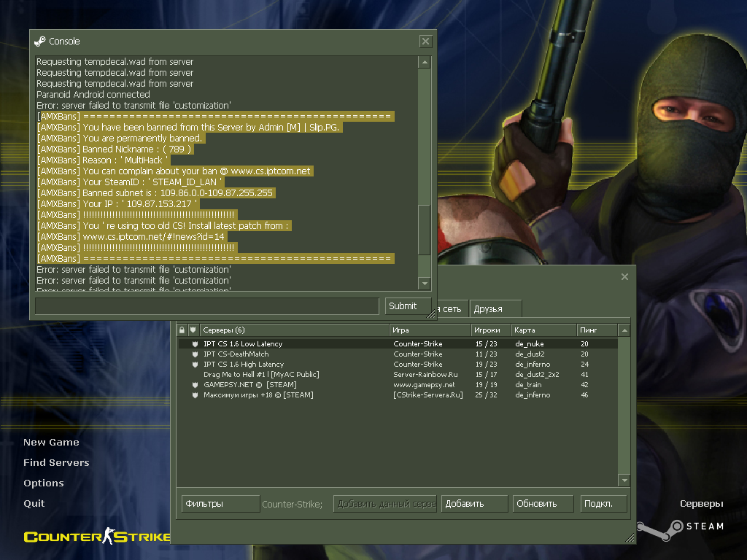747x560 pixels.
Task: Click New Game in main menu
Action: [x=52, y=443]
